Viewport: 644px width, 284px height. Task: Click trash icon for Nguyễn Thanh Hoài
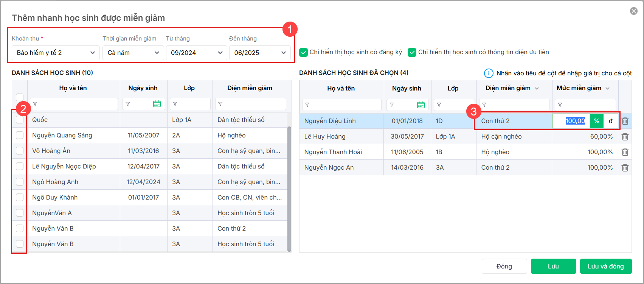pos(625,152)
